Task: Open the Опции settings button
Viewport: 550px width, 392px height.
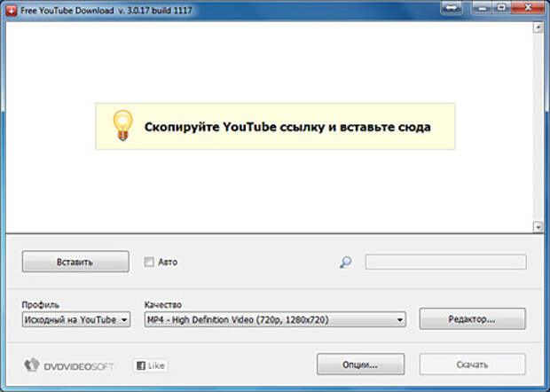Action: [360, 365]
